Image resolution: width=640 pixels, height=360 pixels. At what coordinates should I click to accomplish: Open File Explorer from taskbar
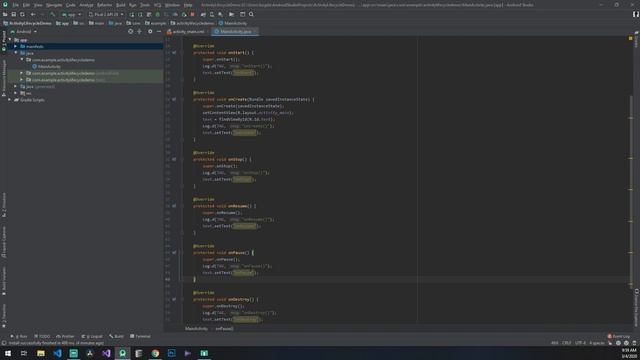coord(41,353)
